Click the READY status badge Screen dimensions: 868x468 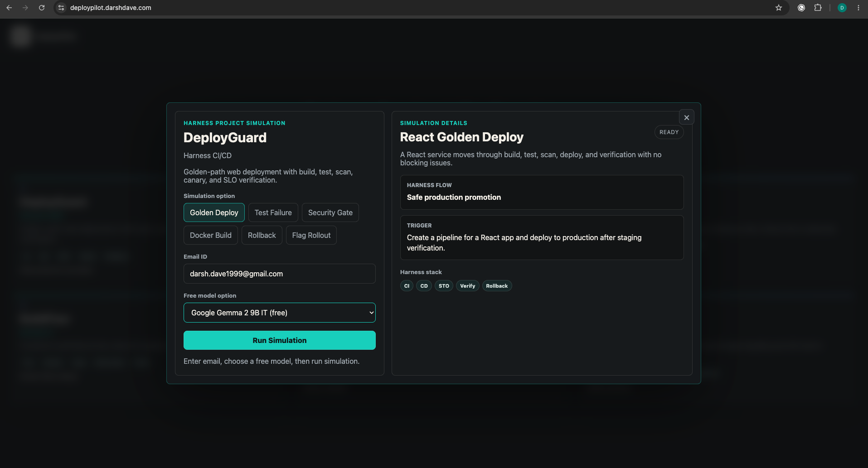pos(669,132)
